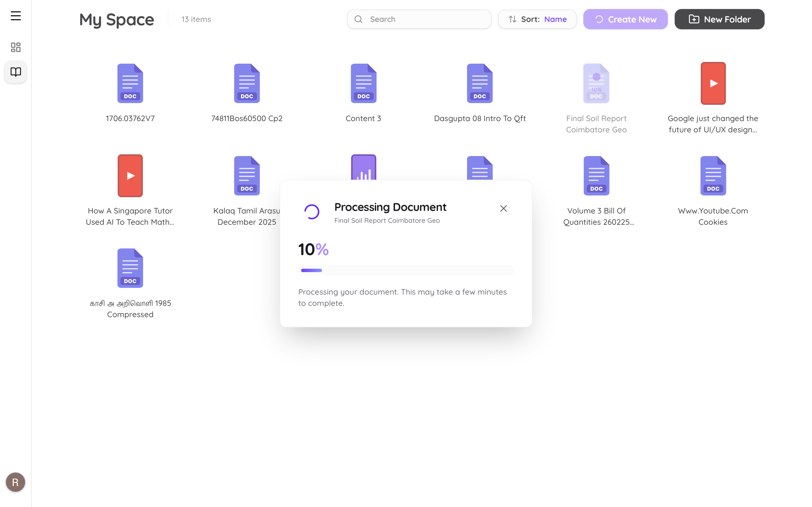Open the 1706.03762V7 document
This screenshot has height=507, width=812.
coord(130,83)
